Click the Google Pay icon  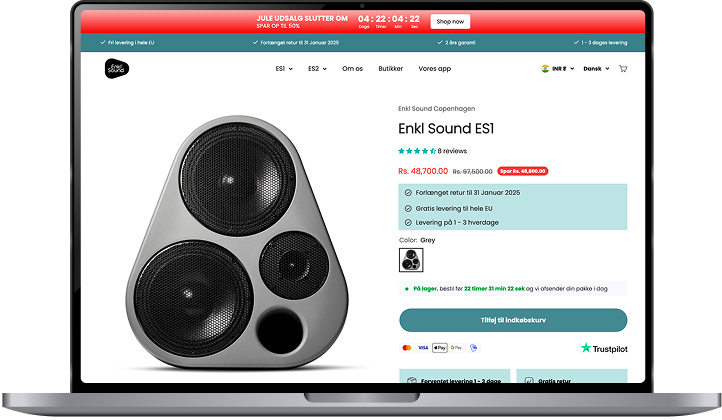coord(456,348)
